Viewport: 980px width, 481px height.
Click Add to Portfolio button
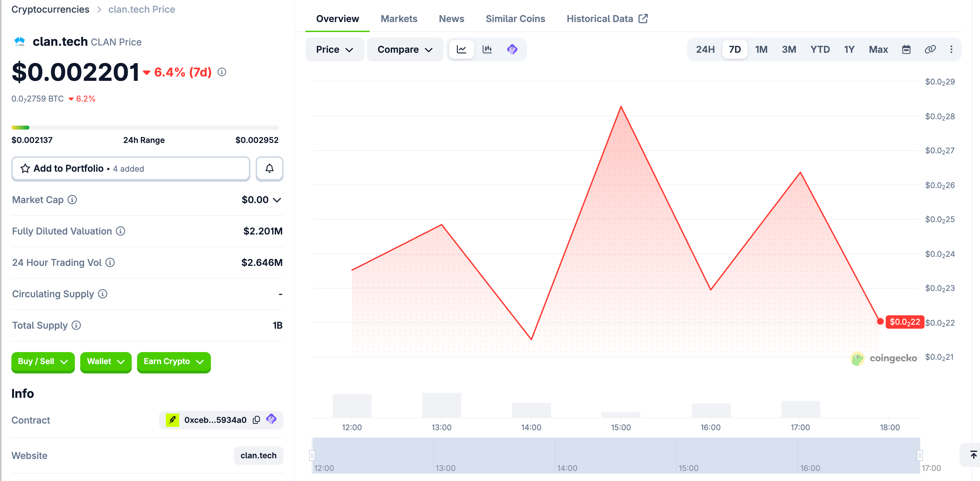[x=130, y=168]
